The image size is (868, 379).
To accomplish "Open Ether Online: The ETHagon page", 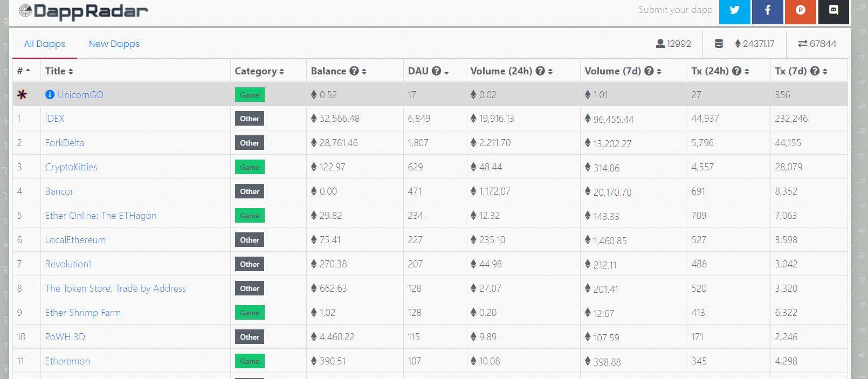I will 101,216.
